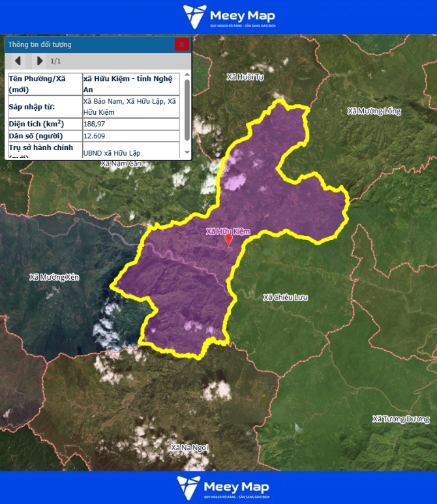Click the Xã Mường Xén map label
Image resolution: width=437 pixels, height=504 pixels.
pos(54,277)
